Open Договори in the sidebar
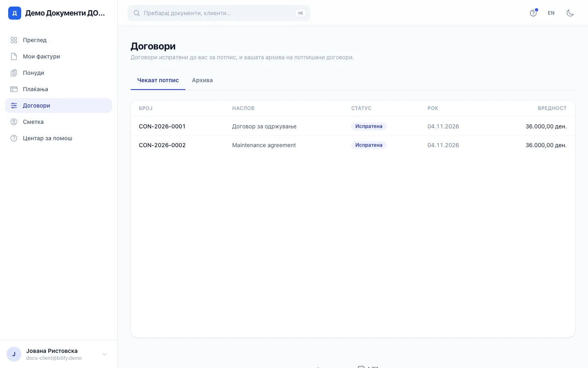This screenshot has height=368, width=588. tap(58, 105)
